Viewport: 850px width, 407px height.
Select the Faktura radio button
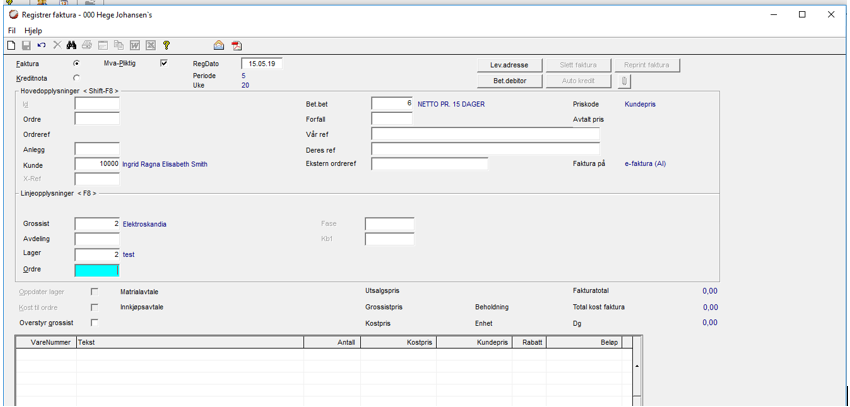(x=76, y=63)
